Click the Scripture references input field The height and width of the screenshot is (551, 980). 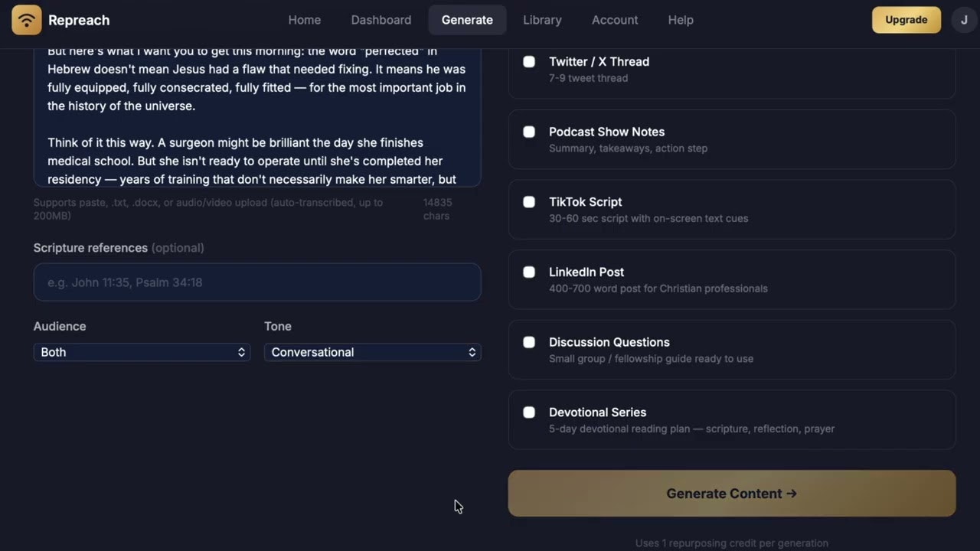257,282
